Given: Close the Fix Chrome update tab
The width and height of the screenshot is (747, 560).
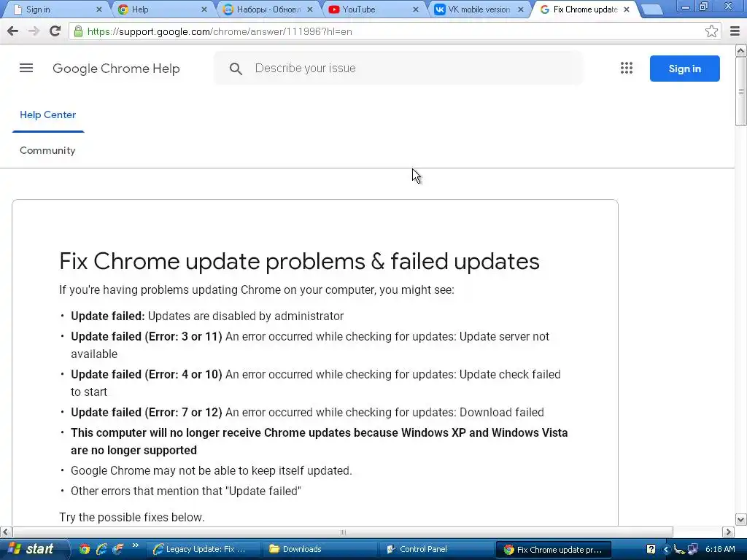Looking at the screenshot, I should 627,9.
